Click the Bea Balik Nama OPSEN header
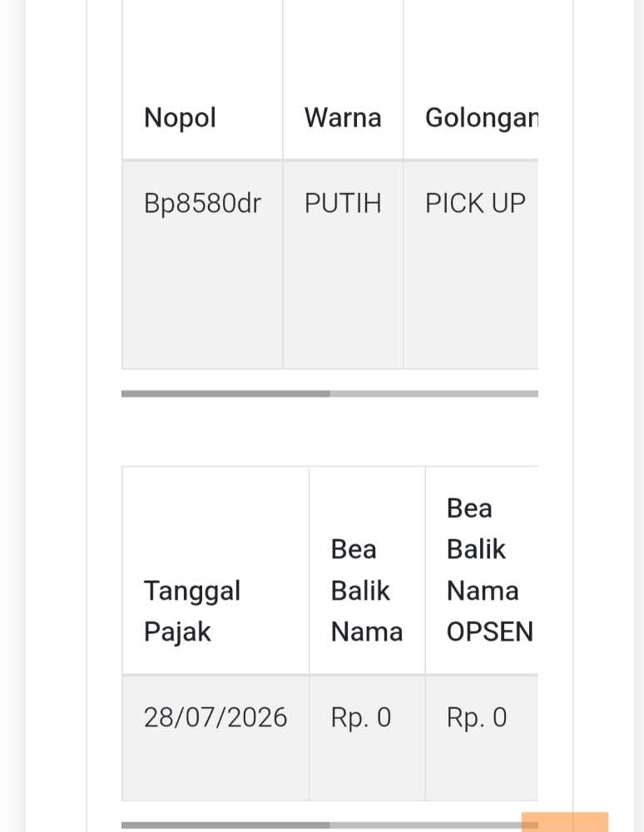This screenshot has height=832, width=644. tap(488, 570)
